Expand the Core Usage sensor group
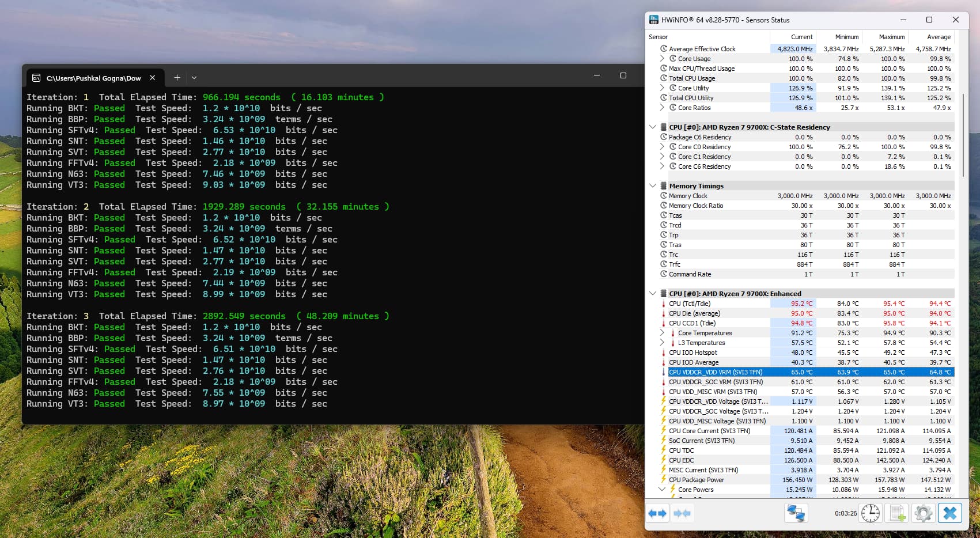The image size is (980, 538). click(662, 59)
